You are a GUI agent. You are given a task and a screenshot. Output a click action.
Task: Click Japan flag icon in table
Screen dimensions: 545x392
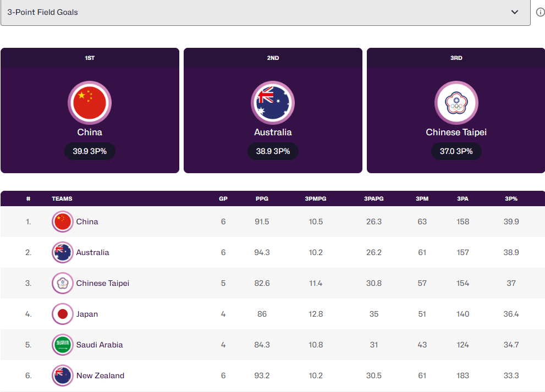[x=63, y=314]
